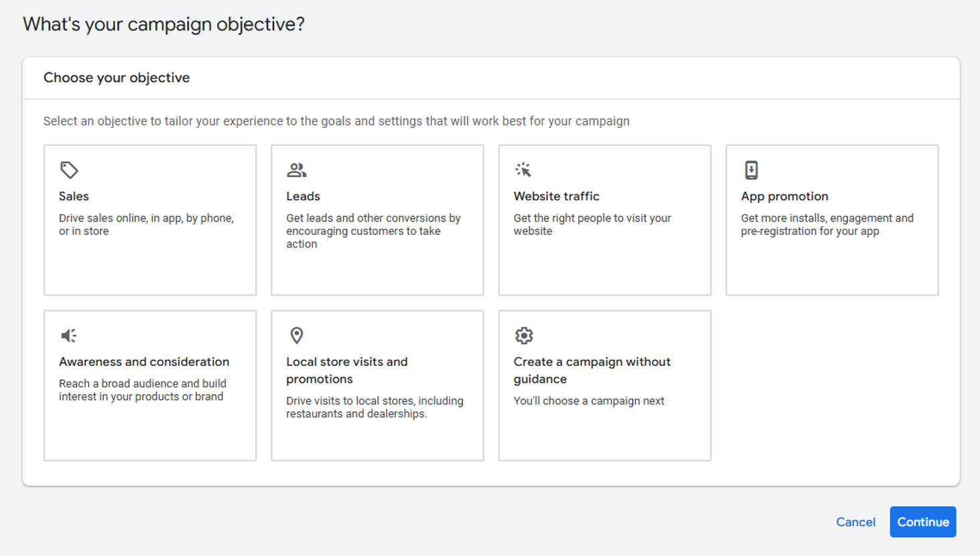980x556 pixels.
Task: Select Local store visits and promotions title
Action: pyautogui.click(x=346, y=370)
